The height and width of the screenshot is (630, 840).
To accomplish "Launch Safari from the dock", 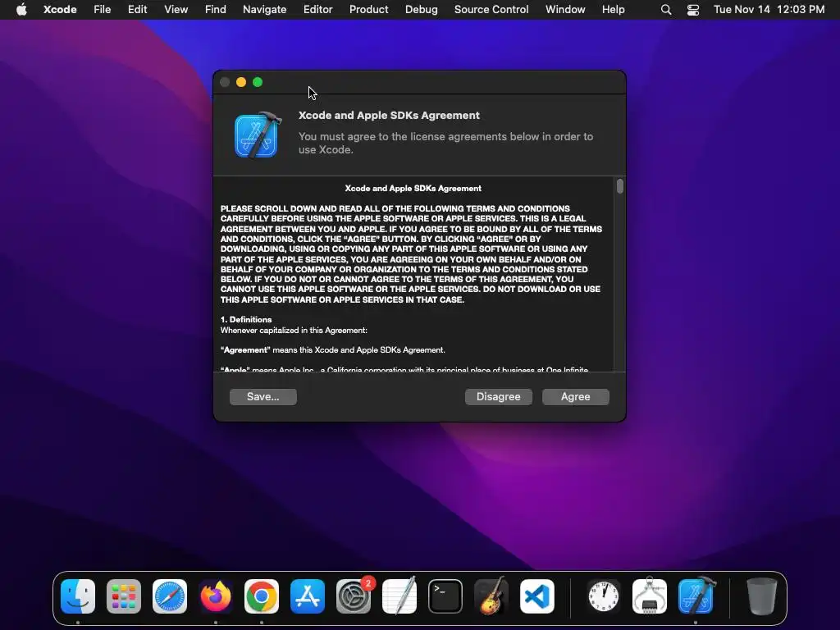I will click(170, 596).
